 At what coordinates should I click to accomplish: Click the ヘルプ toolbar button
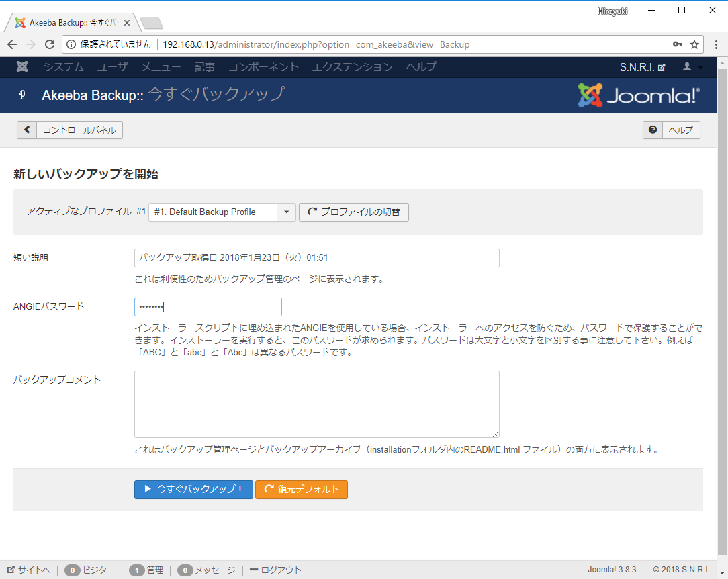[x=672, y=130]
